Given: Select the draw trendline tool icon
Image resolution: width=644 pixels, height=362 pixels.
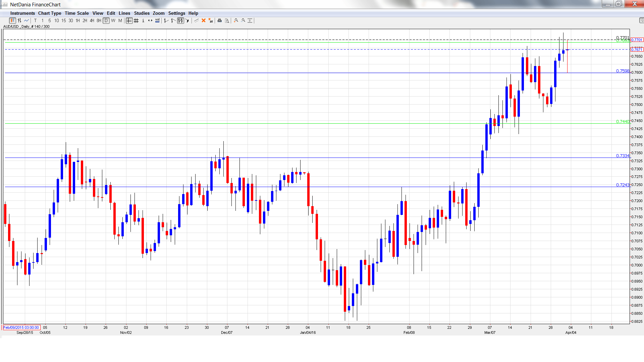Looking at the screenshot, I should coord(197,21).
